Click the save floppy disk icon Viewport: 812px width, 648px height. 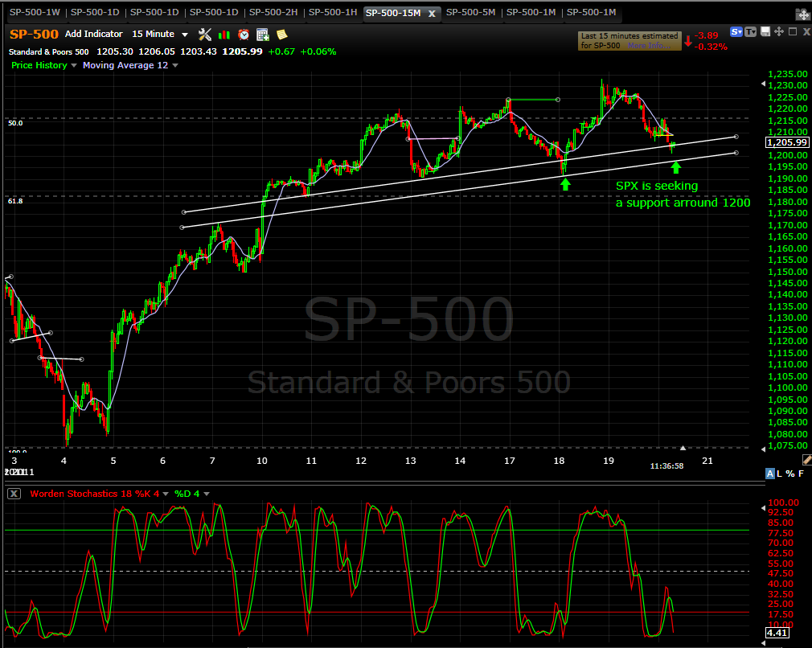tap(765, 31)
